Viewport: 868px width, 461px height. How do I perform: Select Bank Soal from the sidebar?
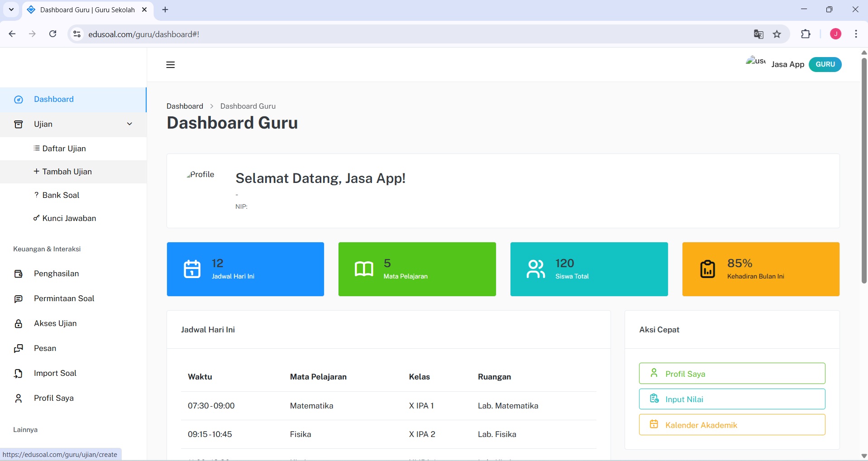pyautogui.click(x=61, y=195)
